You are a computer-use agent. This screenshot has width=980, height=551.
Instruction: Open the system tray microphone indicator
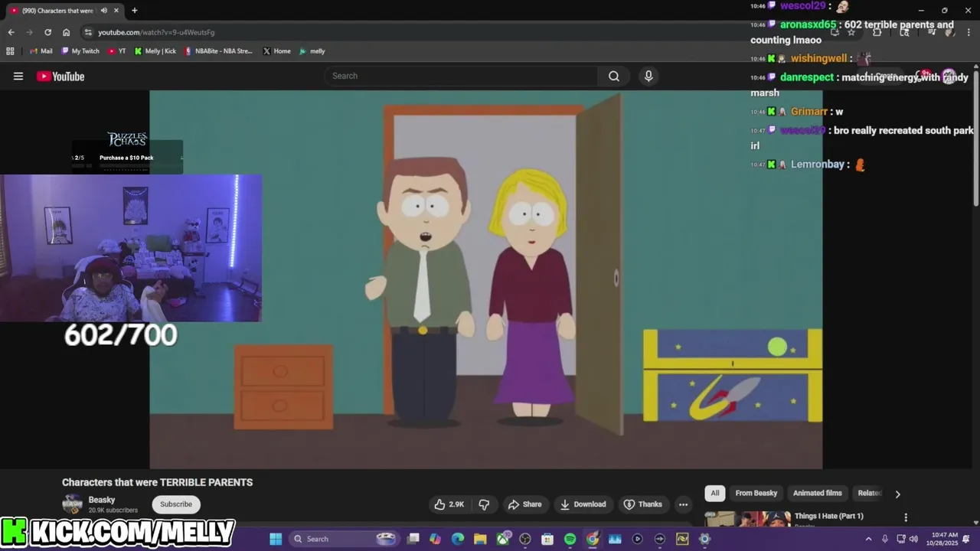tap(884, 539)
